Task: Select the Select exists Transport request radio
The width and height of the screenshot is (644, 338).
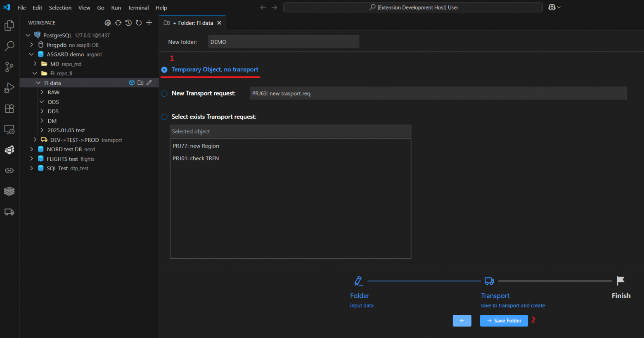Action: [x=164, y=117]
